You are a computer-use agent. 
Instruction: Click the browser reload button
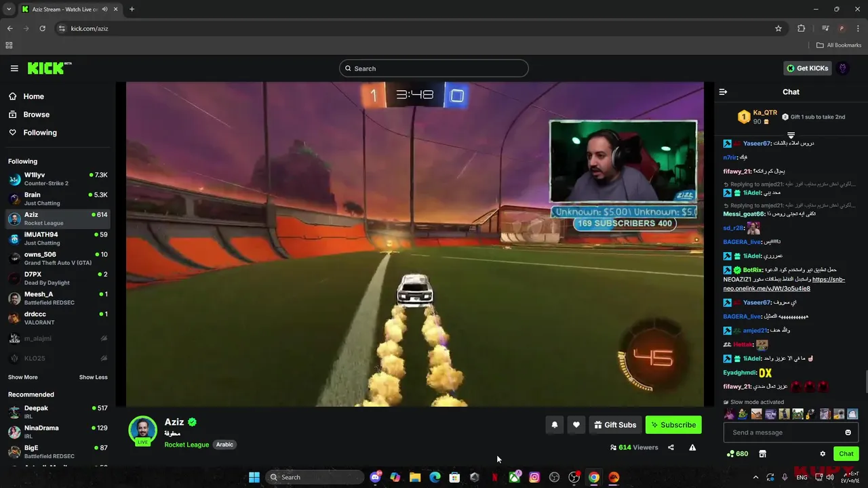pos(42,28)
